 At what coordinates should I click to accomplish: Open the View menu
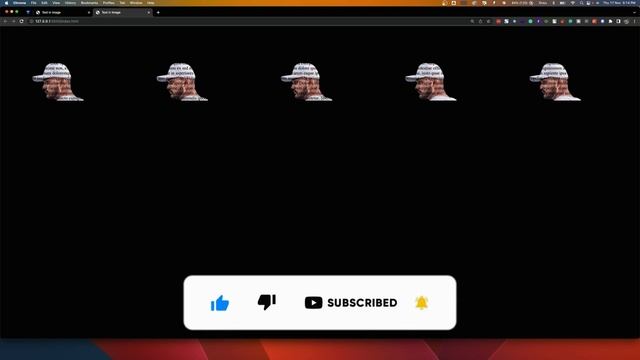pos(56,3)
